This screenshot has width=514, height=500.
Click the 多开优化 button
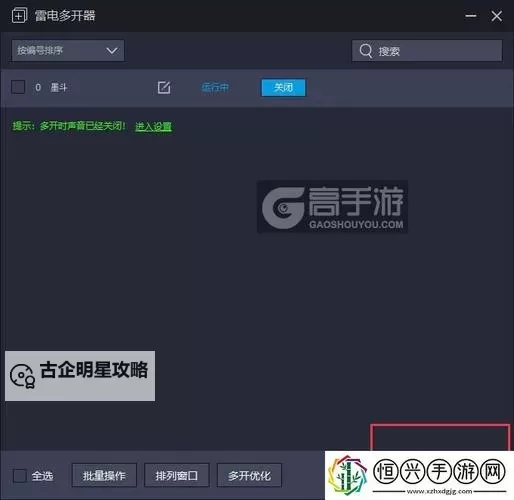249,475
